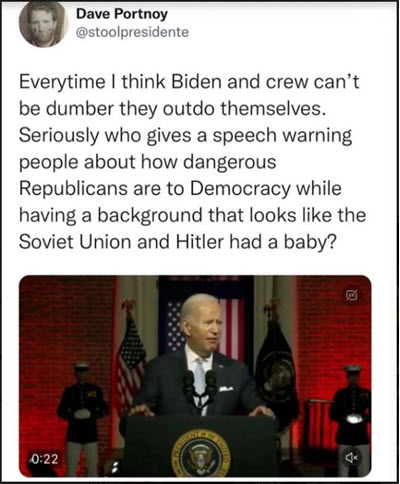This screenshot has width=400, height=484.
Task: Open the @stoolpresidente handle link
Action: tap(132, 32)
